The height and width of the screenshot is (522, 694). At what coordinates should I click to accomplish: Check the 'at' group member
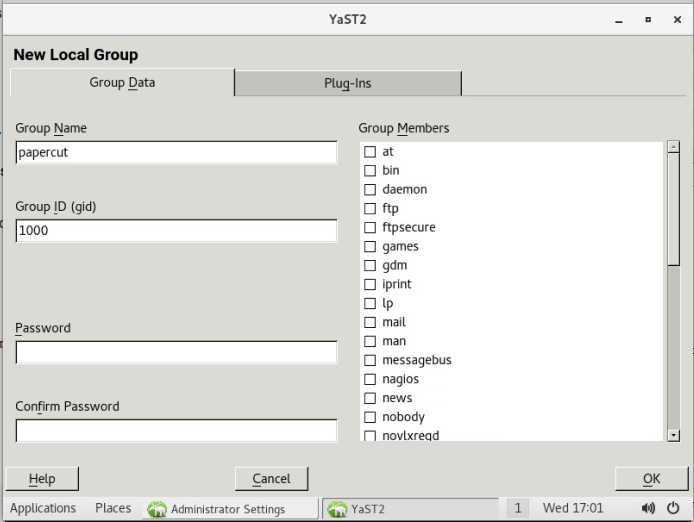click(x=370, y=152)
